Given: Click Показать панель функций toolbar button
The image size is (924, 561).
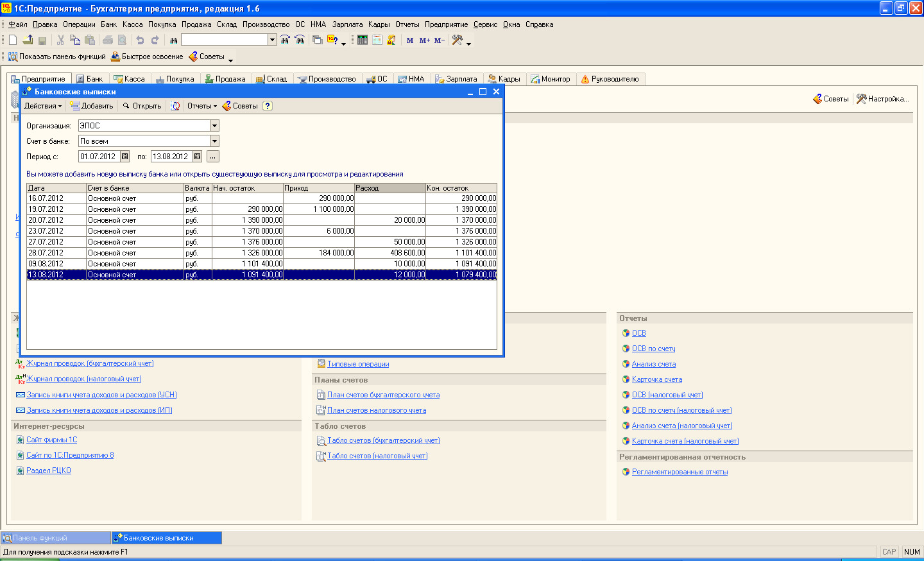Looking at the screenshot, I should click(x=56, y=56).
